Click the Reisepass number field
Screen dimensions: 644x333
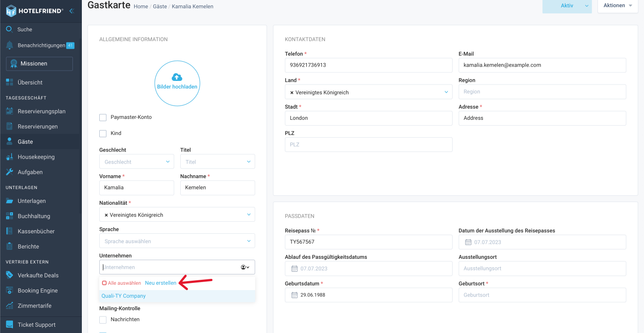click(369, 242)
